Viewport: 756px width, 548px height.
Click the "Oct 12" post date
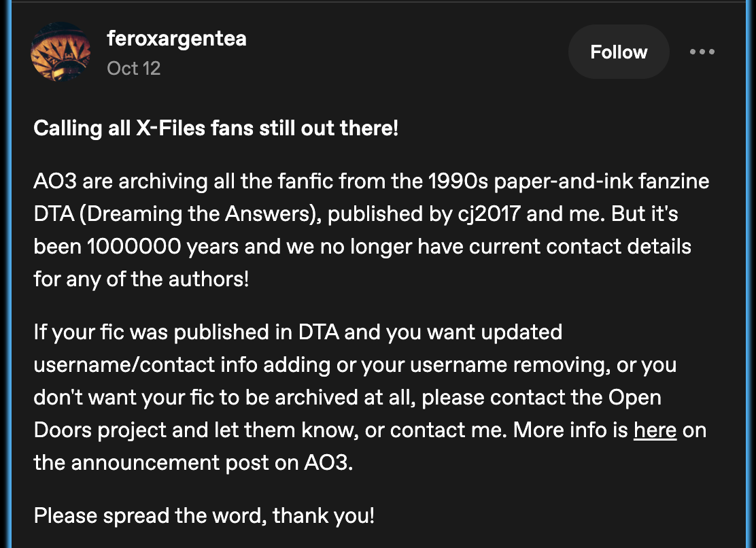point(133,69)
